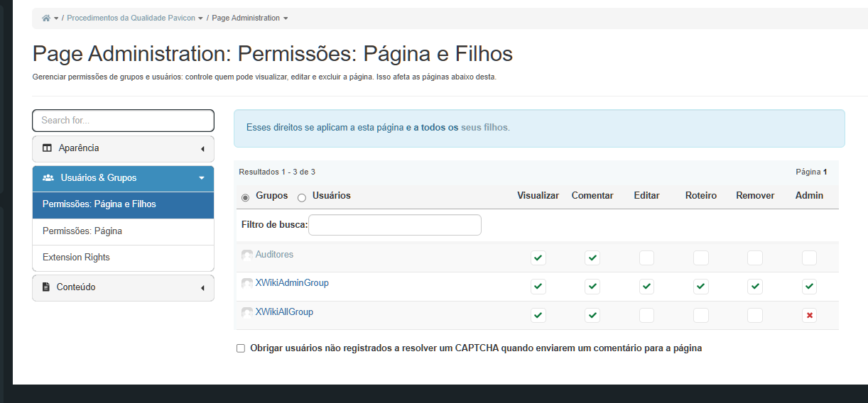
Task: Click the Editar column header
Action: coord(646,195)
